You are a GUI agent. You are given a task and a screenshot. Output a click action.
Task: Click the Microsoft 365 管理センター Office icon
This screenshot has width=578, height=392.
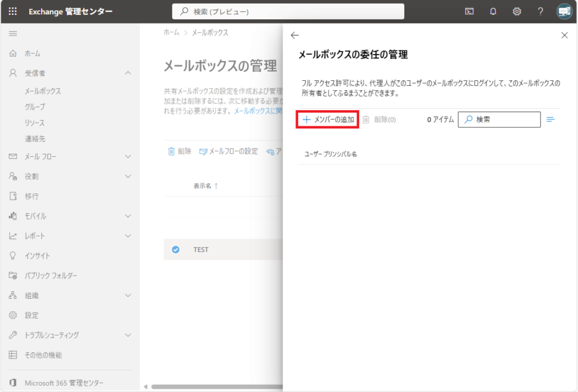(13, 383)
